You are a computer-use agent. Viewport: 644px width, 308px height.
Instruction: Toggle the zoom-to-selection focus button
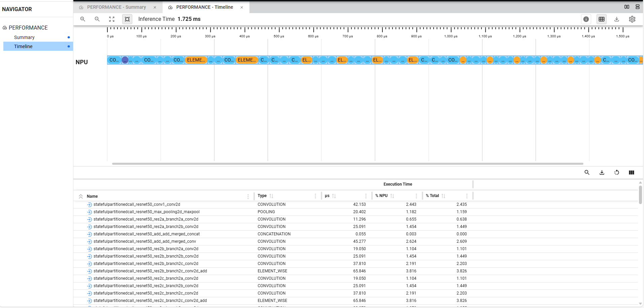pos(127,19)
